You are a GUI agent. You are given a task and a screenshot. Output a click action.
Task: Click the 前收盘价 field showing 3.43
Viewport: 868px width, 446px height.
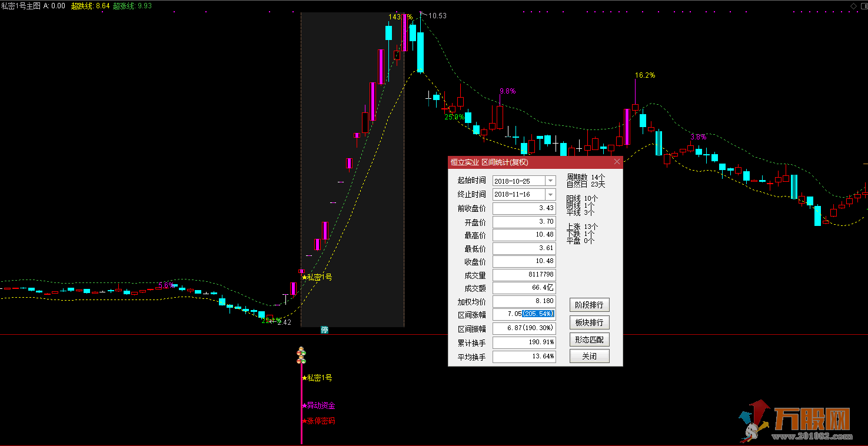click(x=524, y=208)
